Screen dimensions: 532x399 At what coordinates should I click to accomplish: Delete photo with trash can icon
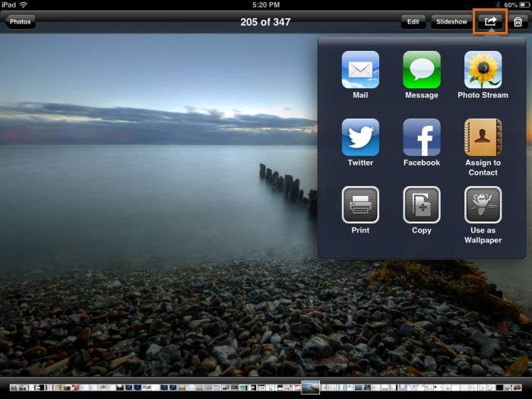click(x=518, y=22)
